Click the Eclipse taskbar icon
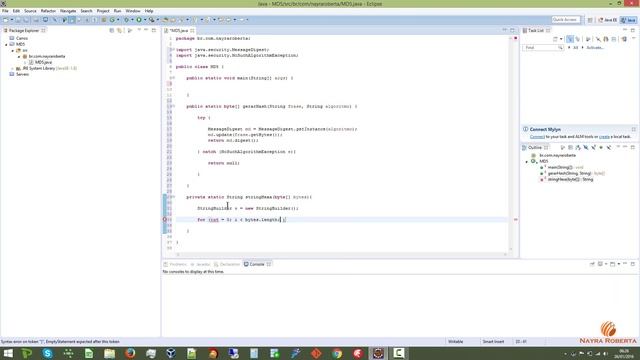The height and width of the screenshot is (360, 640). 378,353
